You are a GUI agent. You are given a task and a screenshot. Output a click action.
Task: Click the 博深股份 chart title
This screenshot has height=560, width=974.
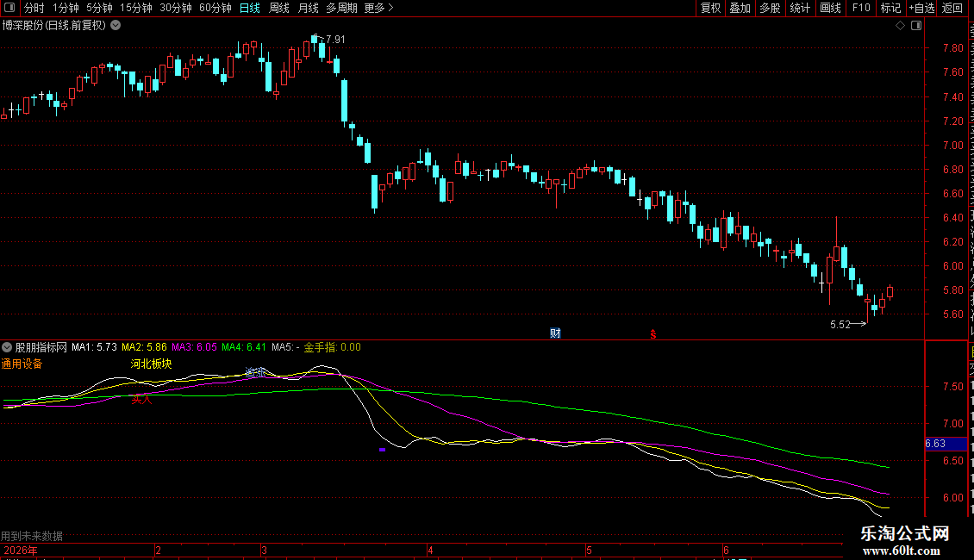click(54, 26)
